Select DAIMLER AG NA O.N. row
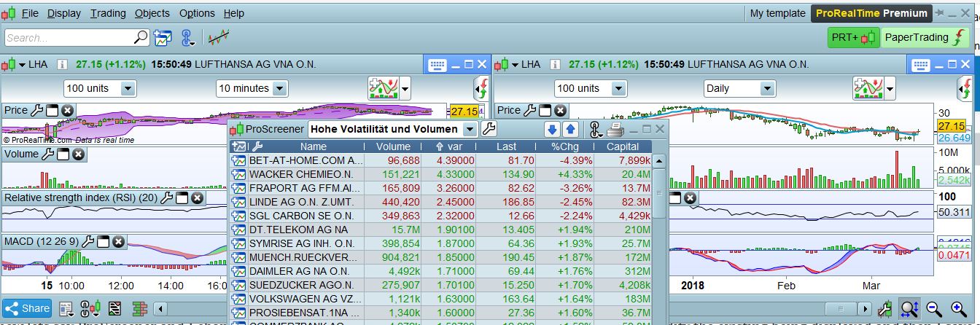Screen dimensions: 980x325 (441, 270)
